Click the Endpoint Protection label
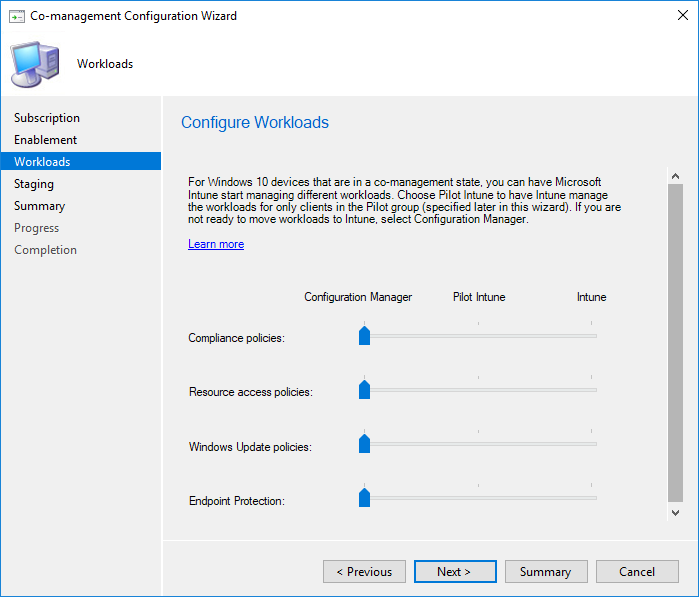699x597 pixels. point(237,501)
